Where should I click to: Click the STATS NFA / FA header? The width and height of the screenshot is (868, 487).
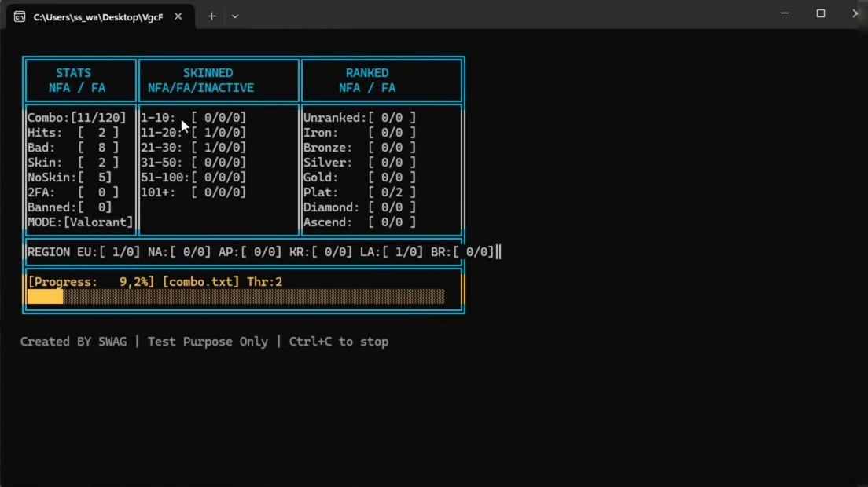click(76, 80)
